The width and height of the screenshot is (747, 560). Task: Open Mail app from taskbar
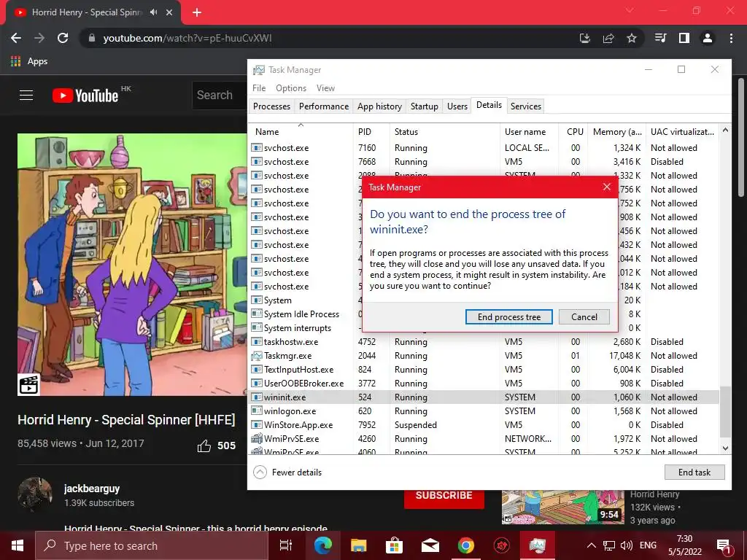click(x=430, y=545)
